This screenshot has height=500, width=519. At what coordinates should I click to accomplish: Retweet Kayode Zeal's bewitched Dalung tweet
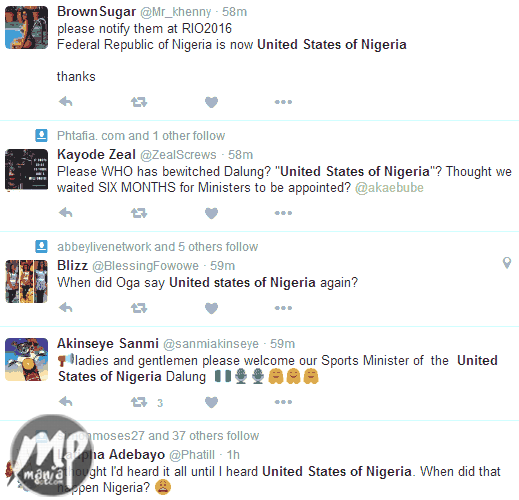[x=139, y=213]
